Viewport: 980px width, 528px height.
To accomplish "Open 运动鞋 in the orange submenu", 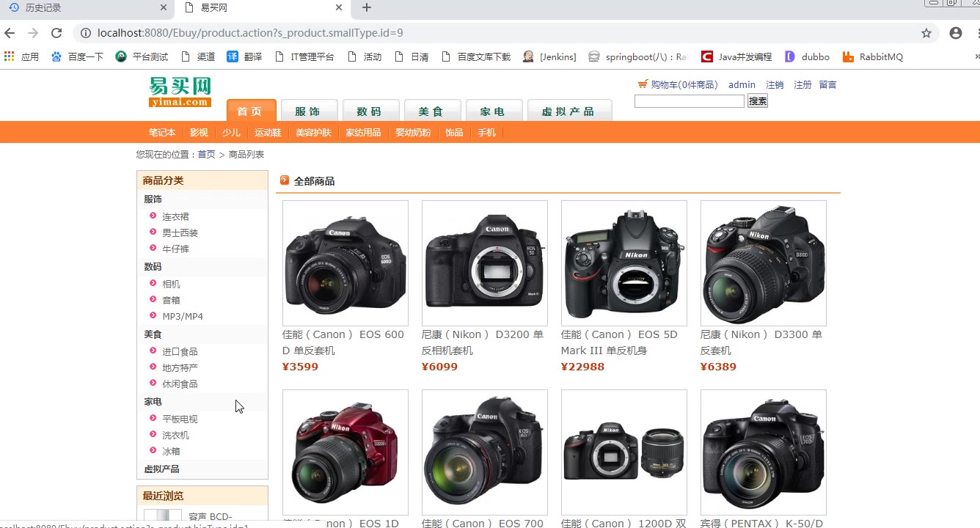I will click(x=268, y=133).
